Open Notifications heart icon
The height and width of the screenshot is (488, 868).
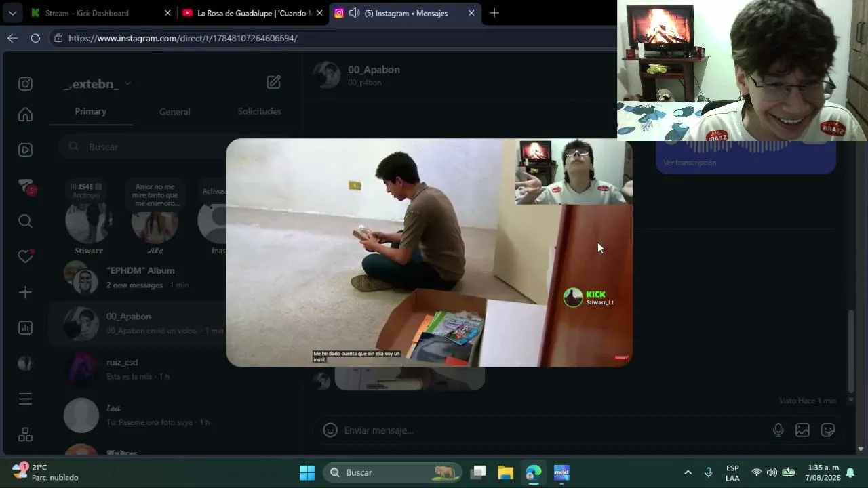pos(25,256)
